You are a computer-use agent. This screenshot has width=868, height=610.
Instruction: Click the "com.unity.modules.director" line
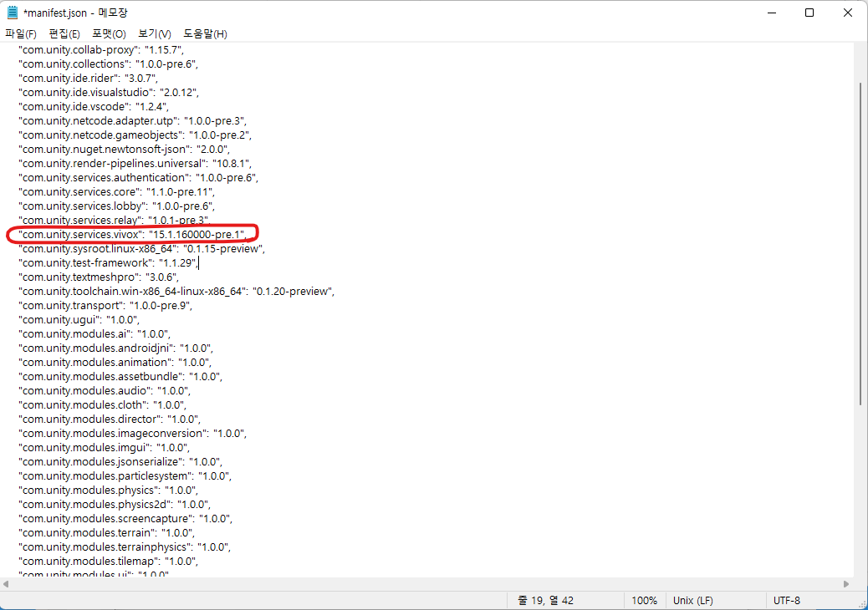[x=110, y=419]
